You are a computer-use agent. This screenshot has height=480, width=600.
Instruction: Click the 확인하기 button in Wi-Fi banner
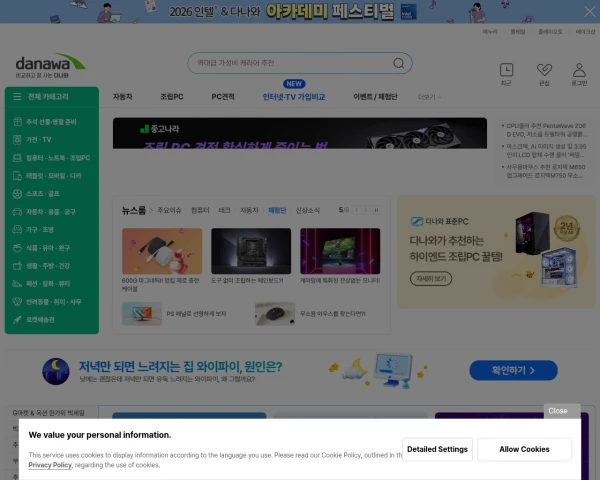[x=514, y=371]
